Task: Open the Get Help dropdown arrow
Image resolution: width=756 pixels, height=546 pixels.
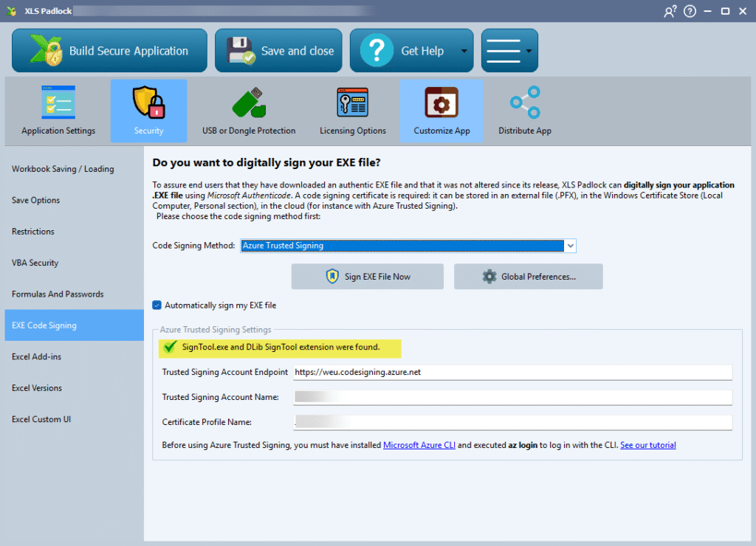Action: 464,51
